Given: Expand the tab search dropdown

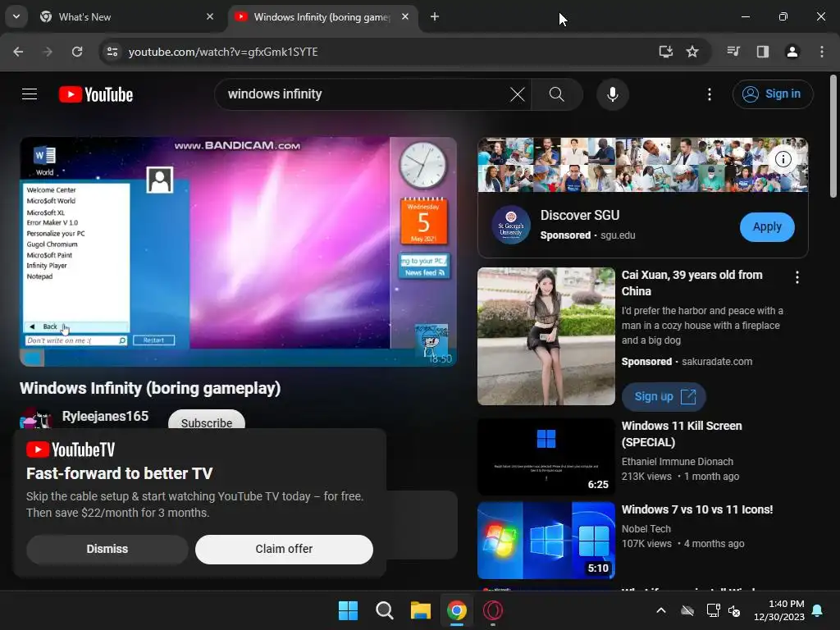Looking at the screenshot, I should [x=16, y=17].
